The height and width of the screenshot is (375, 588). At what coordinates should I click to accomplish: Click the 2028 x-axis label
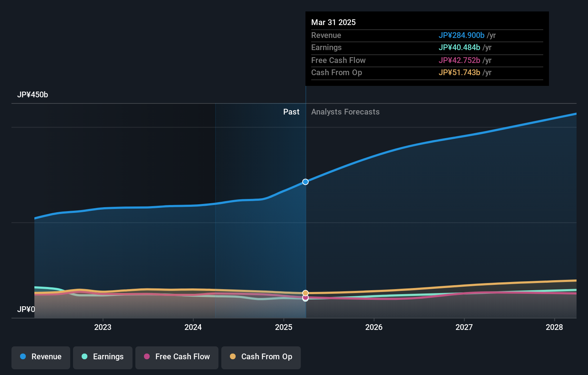pyautogui.click(x=554, y=327)
